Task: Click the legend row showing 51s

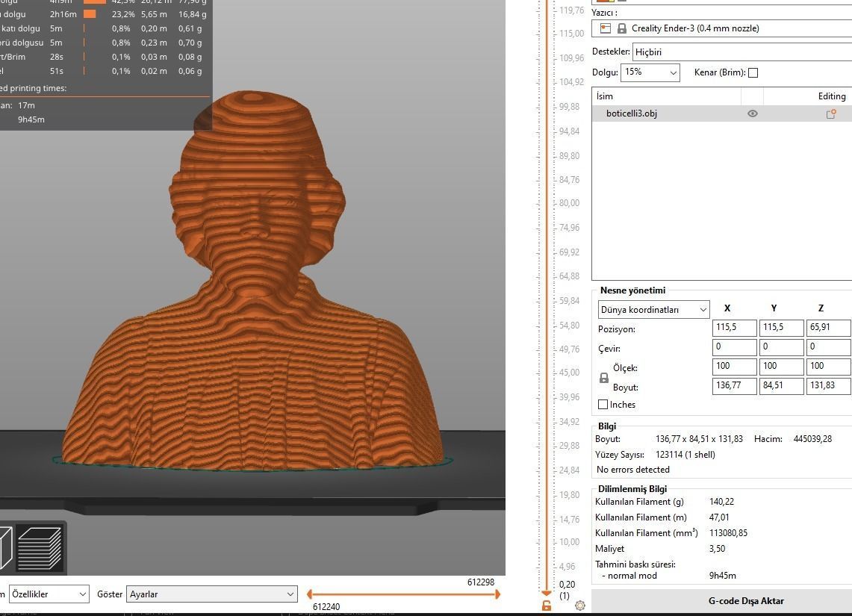Action: [103, 71]
